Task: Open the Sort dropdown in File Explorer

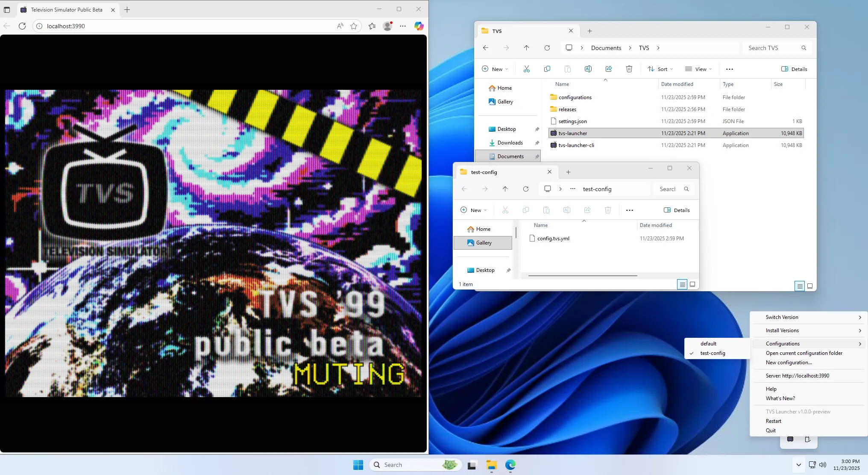Action: pyautogui.click(x=660, y=68)
